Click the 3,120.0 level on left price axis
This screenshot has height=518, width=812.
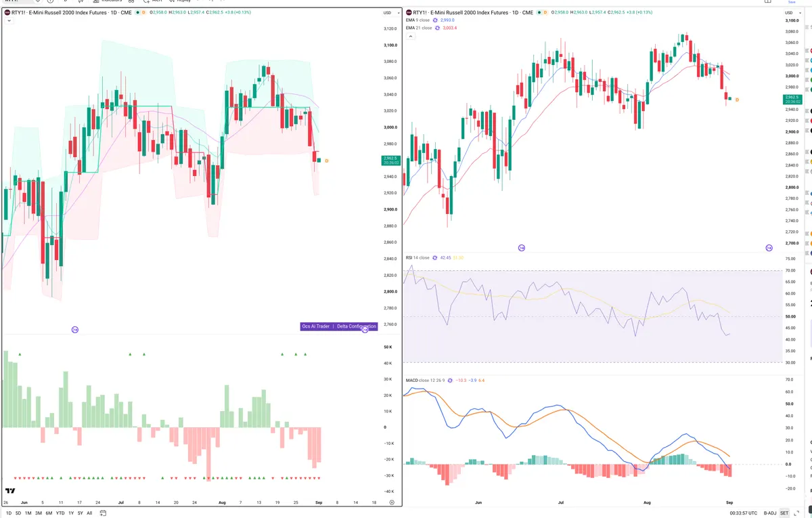(390, 29)
